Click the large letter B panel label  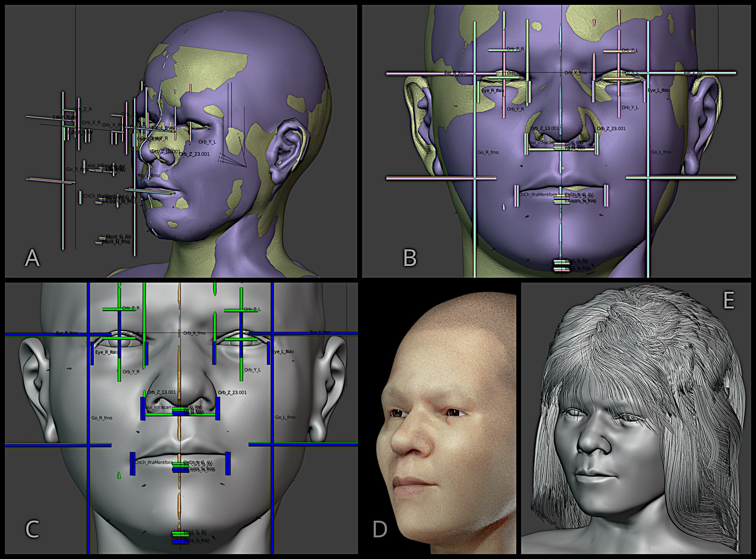[410, 258]
